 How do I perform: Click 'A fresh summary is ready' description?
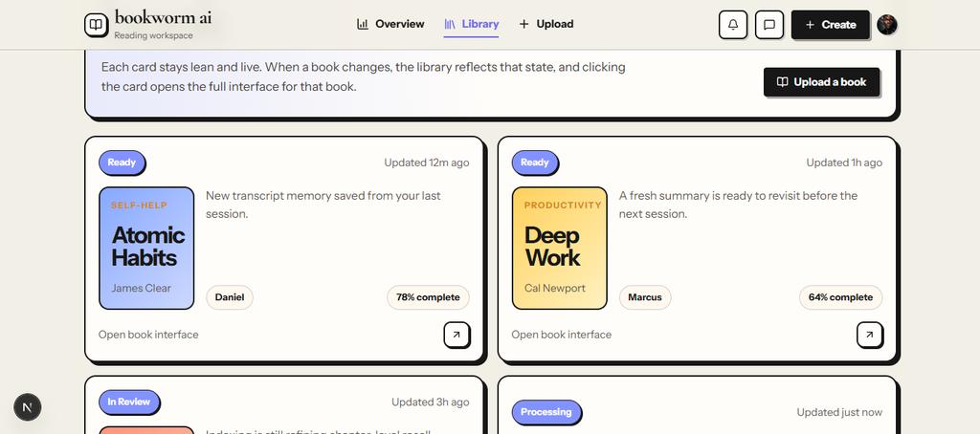click(x=738, y=205)
